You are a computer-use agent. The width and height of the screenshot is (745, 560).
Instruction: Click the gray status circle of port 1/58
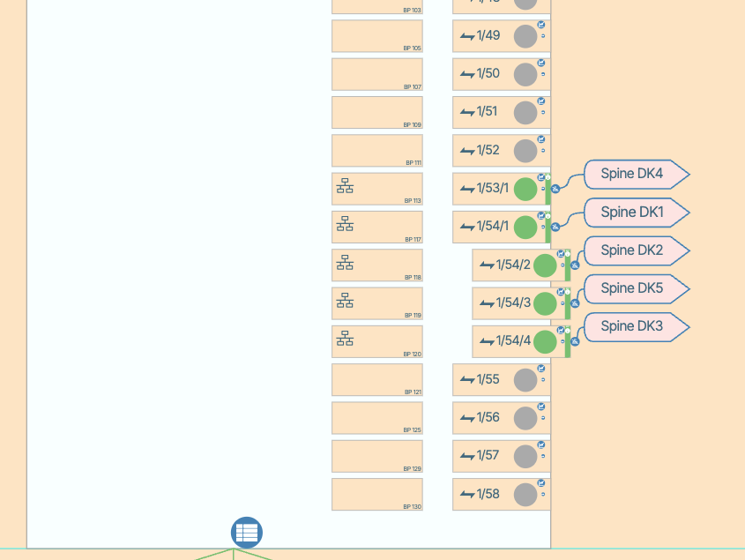point(525,495)
